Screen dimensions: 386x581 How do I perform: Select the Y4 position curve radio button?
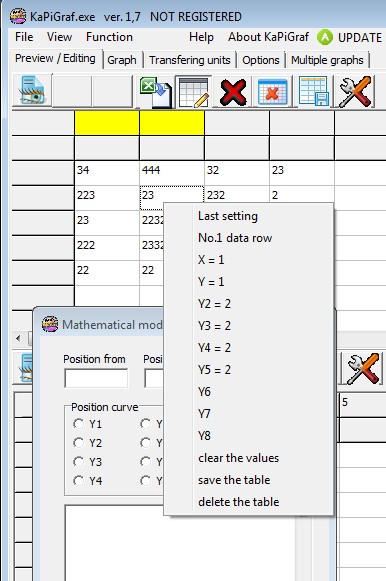(x=79, y=481)
